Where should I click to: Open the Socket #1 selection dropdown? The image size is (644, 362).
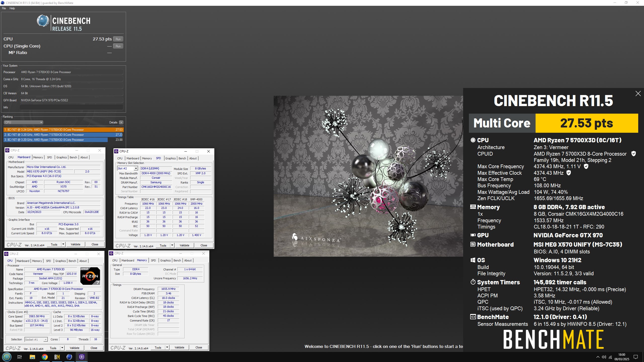pos(36,339)
